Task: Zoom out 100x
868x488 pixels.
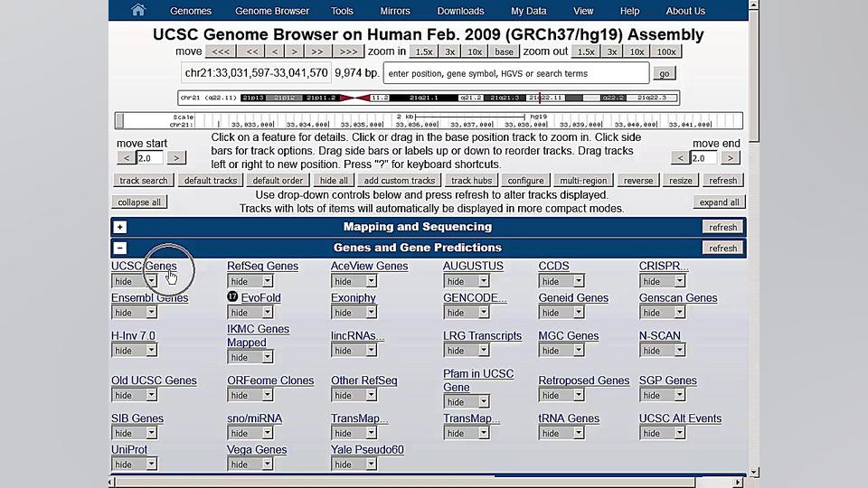Action: 666,52
